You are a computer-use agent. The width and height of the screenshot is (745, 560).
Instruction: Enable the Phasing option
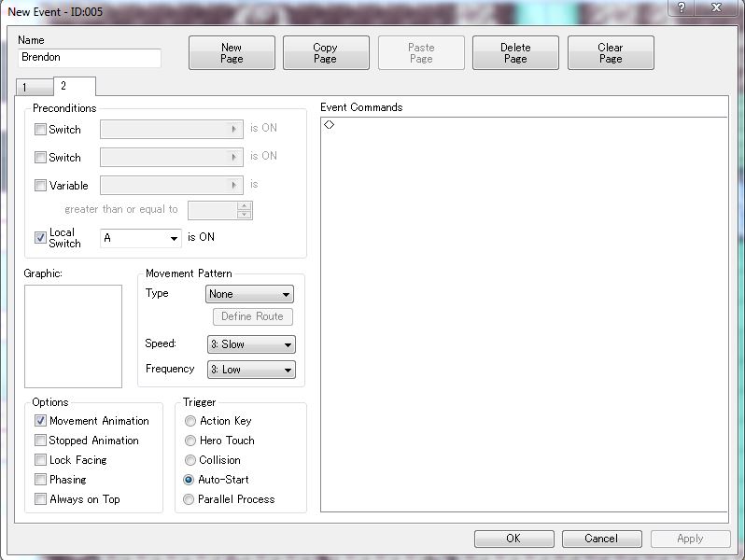40,480
